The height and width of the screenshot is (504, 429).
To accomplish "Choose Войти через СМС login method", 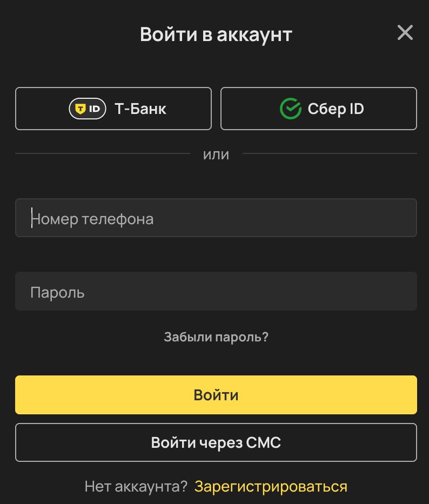I will (216, 442).
